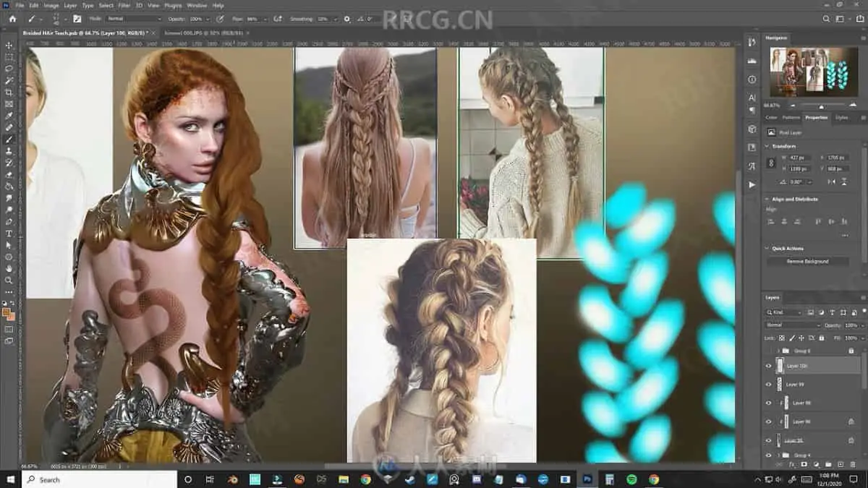The width and height of the screenshot is (868, 488).
Task: Select the Move tool
Action: pos(9,45)
